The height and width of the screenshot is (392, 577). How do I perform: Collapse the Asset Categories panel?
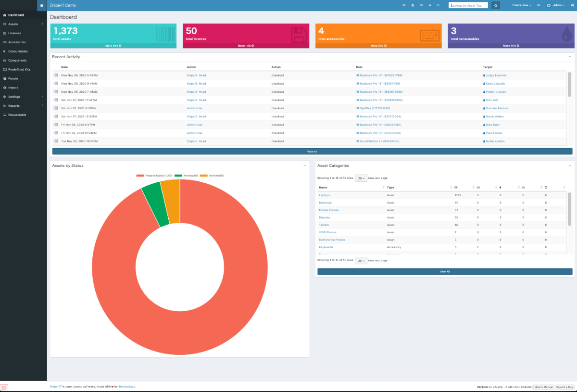[x=570, y=165]
